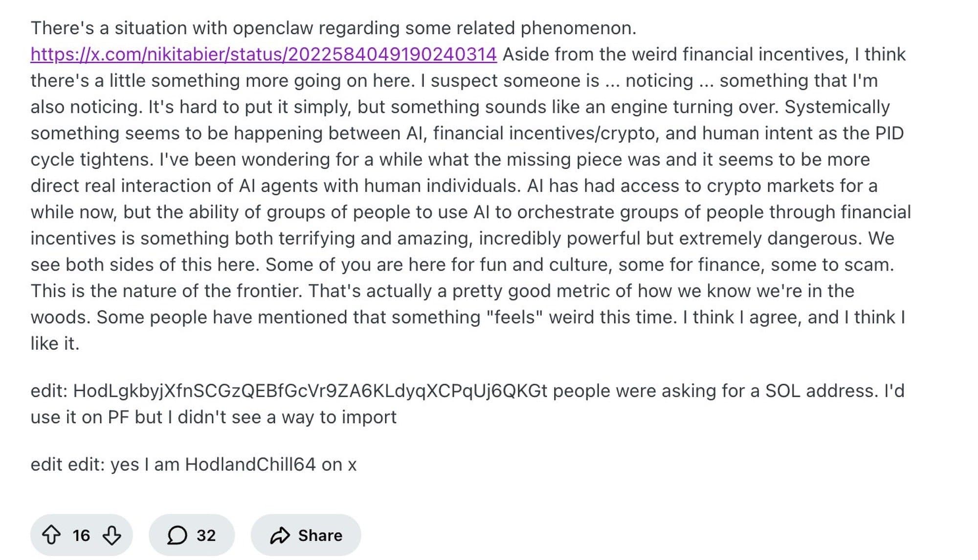Click the username HodlandChill64 in the text
This screenshot has width=978, height=560.
pos(250,464)
